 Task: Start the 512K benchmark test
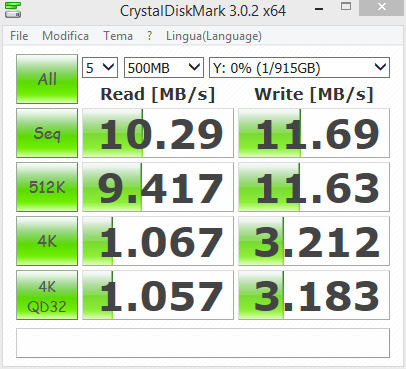click(47, 187)
